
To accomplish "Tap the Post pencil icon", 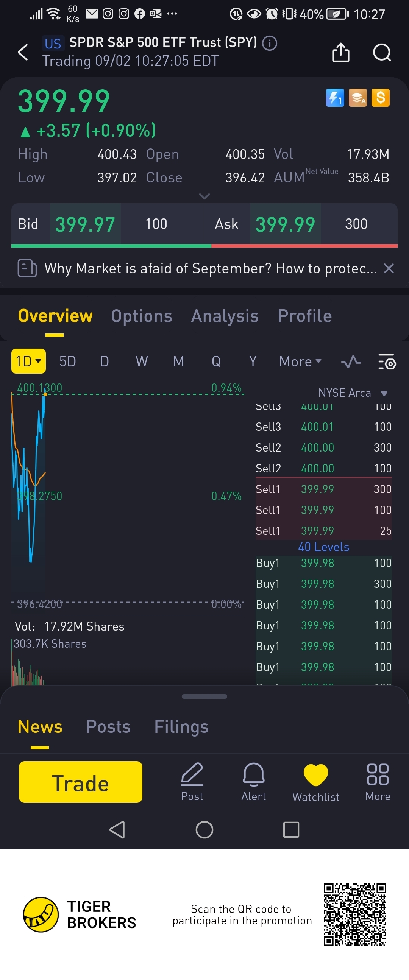I will click(192, 782).
